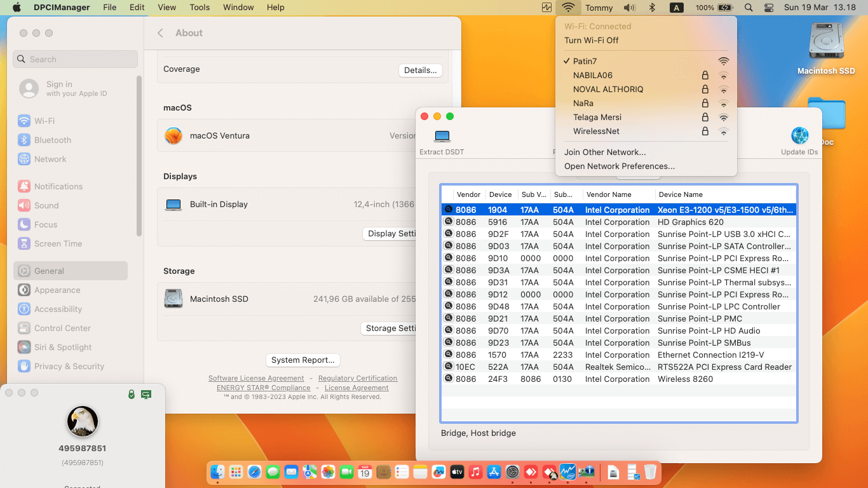Image resolution: width=868 pixels, height=488 pixels.
Task: Go back using the About chevron
Action: pos(160,33)
